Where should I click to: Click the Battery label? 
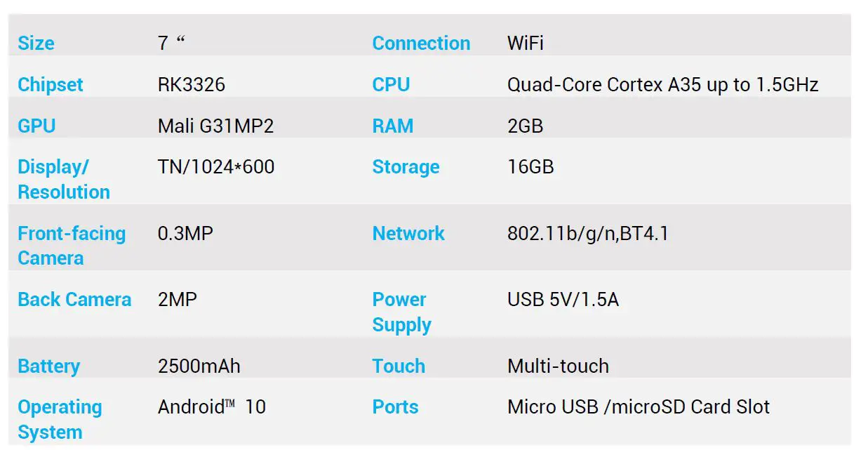[x=48, y=366]
